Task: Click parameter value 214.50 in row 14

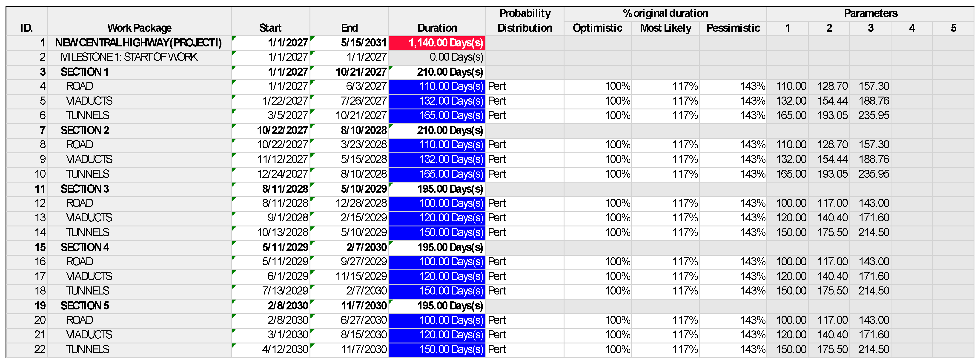Action: [x=873, y=232]
